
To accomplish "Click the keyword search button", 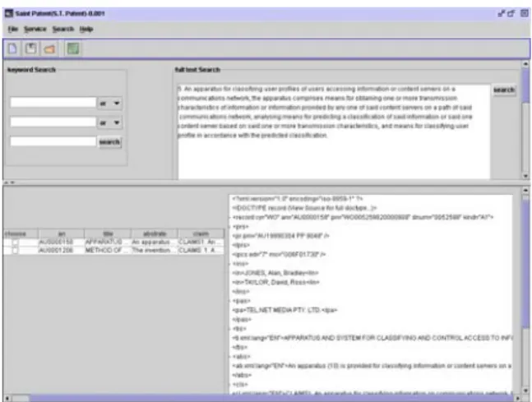I will [x=109, y=141].
